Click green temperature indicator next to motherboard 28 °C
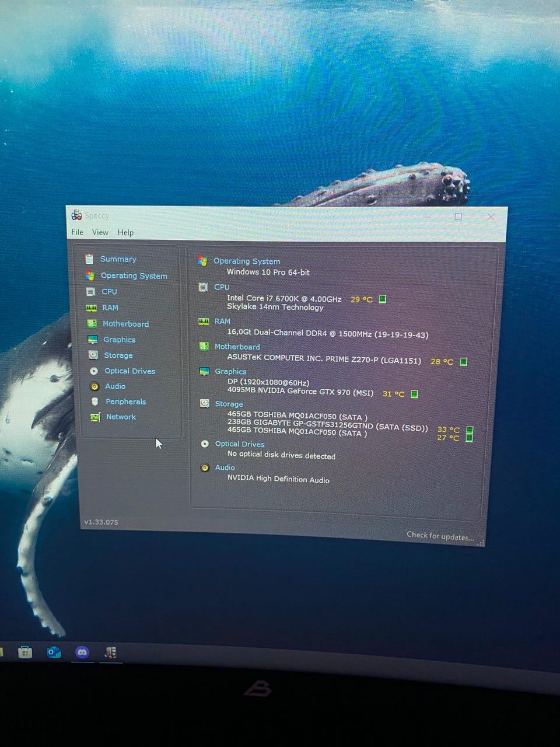 [x=464, y=361]
